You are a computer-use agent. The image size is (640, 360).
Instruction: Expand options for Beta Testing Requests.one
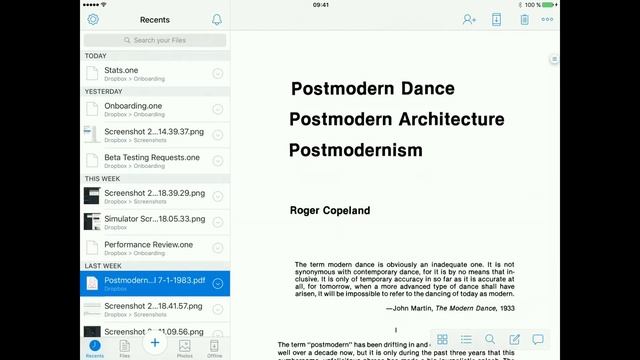(218, 160)
